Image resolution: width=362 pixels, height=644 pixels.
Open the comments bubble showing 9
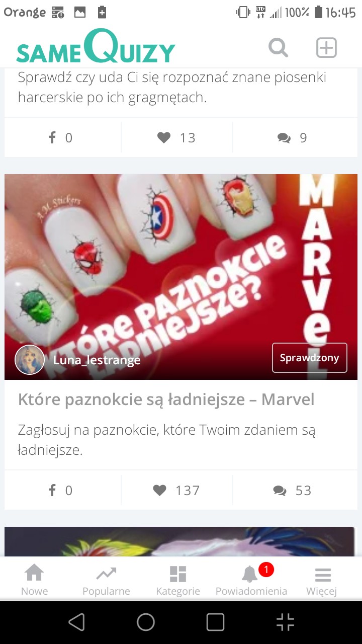click(x=292, y=138)
